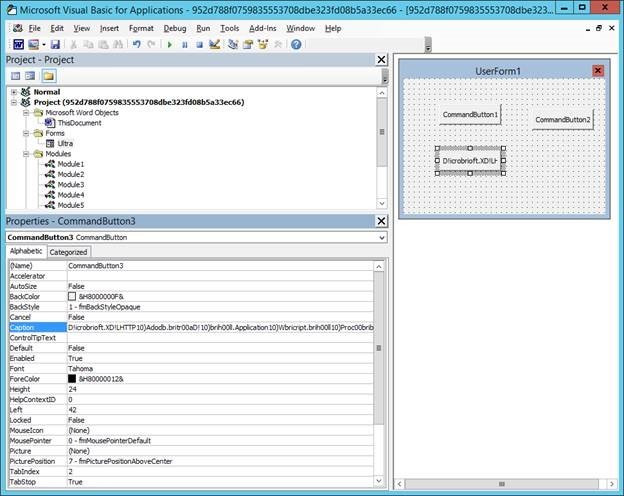Click CommandButton1 on the UserForm
The image size is (624, 496).
click(470, 114)
